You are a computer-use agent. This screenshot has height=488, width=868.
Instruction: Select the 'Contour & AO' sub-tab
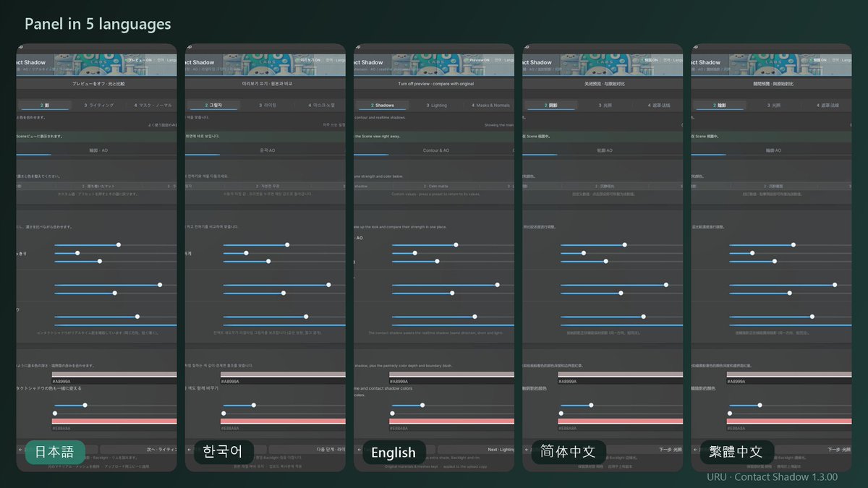tap(436, 150)
